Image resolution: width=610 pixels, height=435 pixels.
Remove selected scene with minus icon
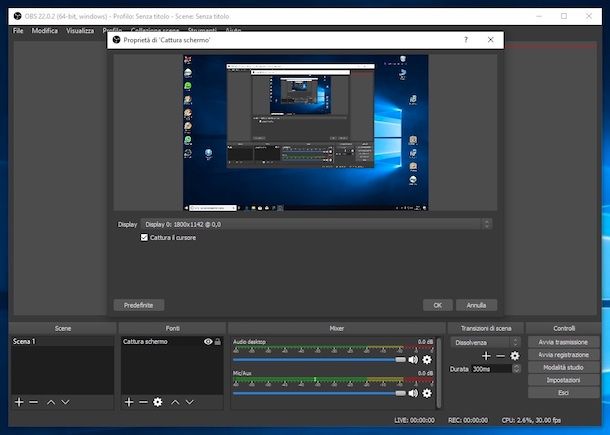[x=33, y=402]
